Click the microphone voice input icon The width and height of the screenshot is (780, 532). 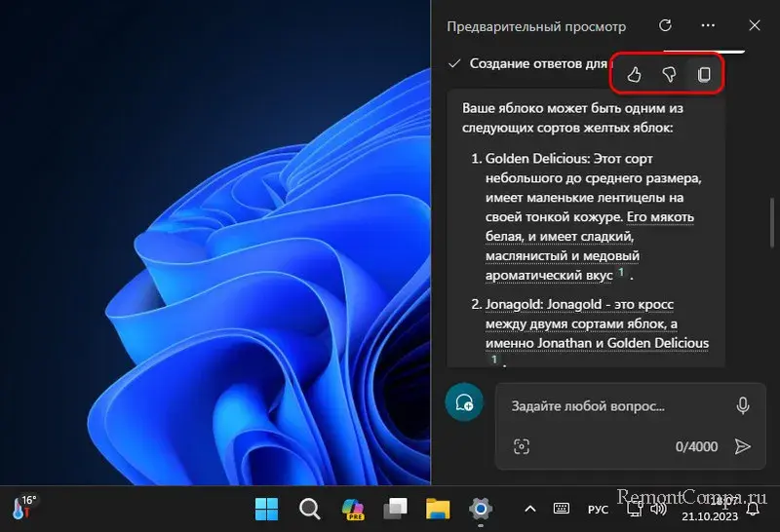pos(743,405)
